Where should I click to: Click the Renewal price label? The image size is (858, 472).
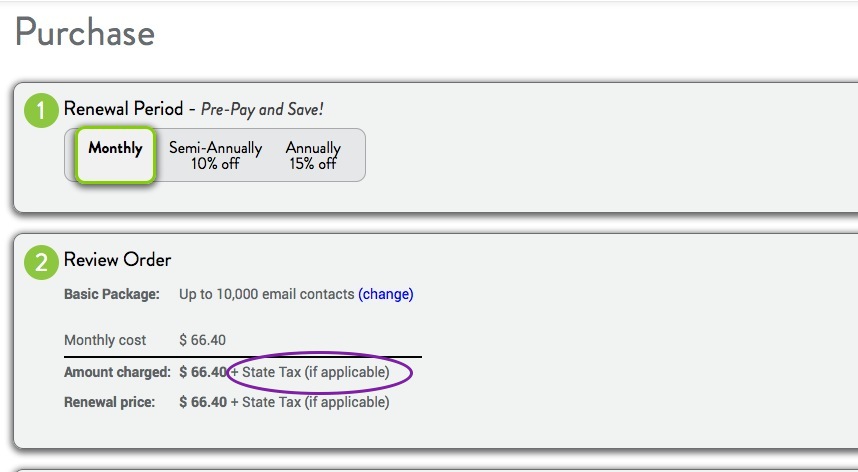click(x=109, y=403)
